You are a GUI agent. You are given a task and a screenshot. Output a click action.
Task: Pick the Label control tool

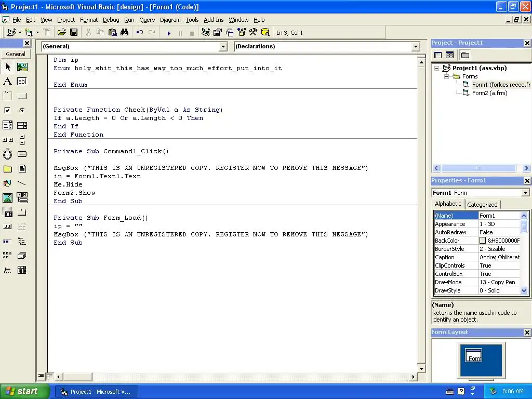tap(7, 82)
